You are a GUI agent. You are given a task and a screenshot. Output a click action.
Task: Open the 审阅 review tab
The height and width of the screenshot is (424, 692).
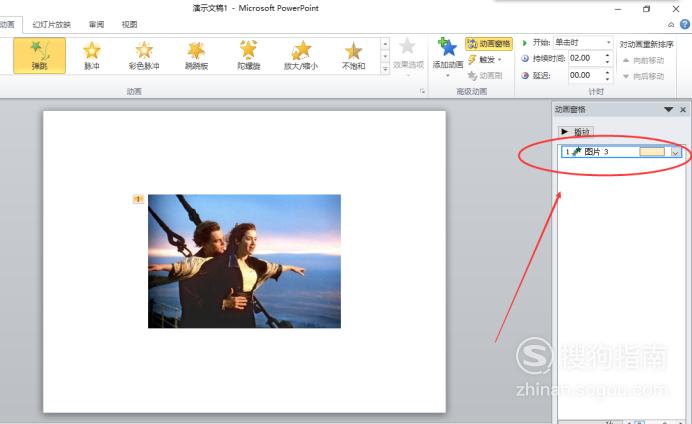(97, 24)
